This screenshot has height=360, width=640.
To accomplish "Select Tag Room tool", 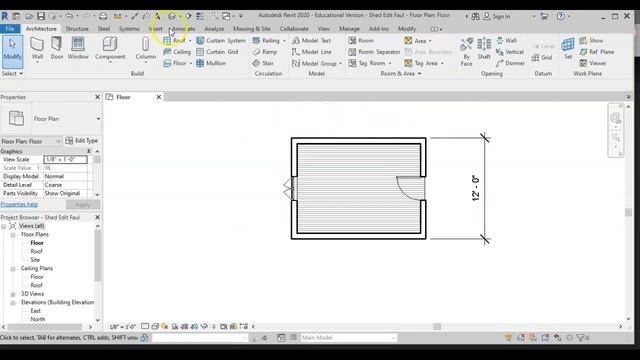I will pos(367,63).
